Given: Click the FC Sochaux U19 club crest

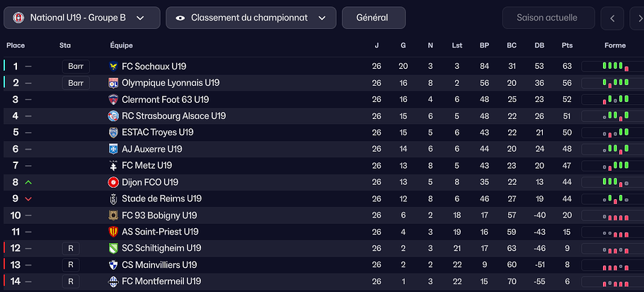Looking at the screenshot, I should (x=113, y=67).
